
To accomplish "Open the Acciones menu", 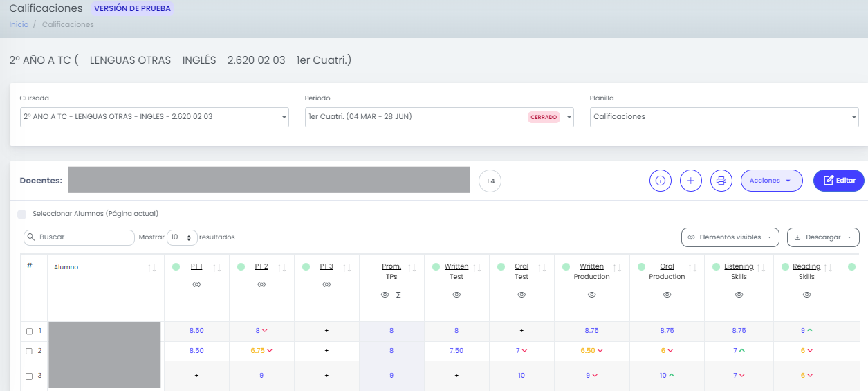I will pos(771,181).
